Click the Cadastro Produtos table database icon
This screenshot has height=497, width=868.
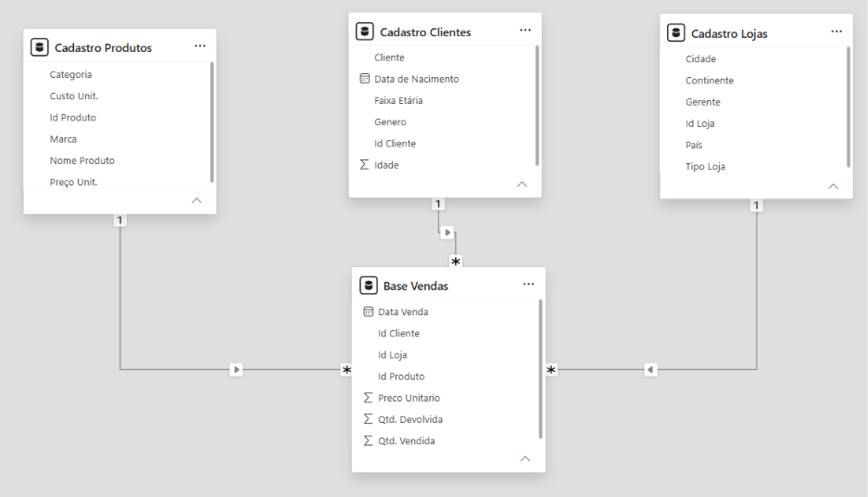(39, 47)
